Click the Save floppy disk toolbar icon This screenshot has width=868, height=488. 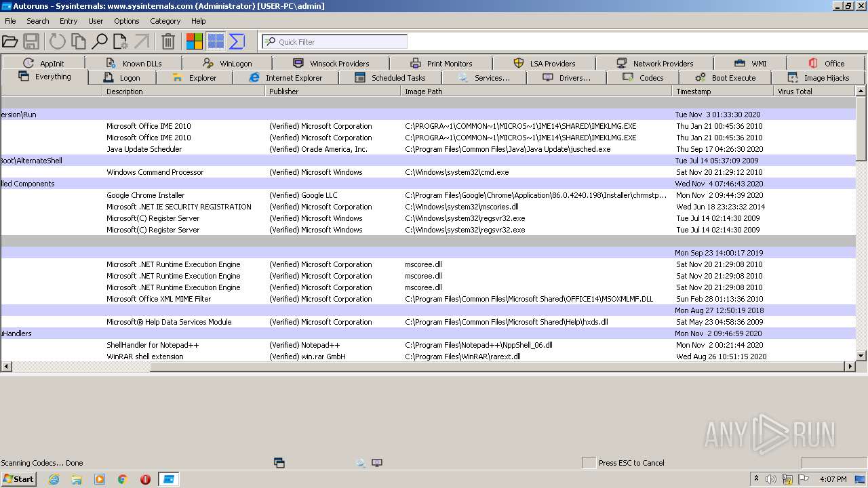pyautogui.click(x=31, y=42)
